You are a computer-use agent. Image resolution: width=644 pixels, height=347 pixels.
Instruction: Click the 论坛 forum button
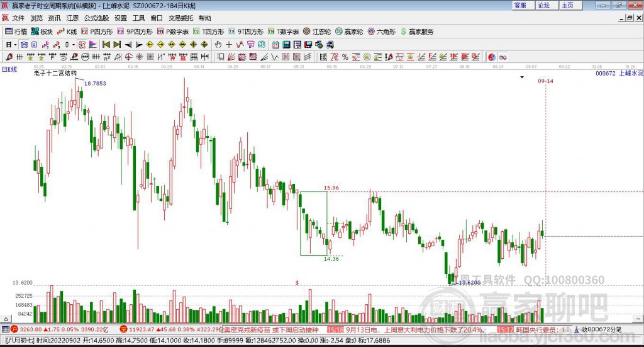point(547,5)
